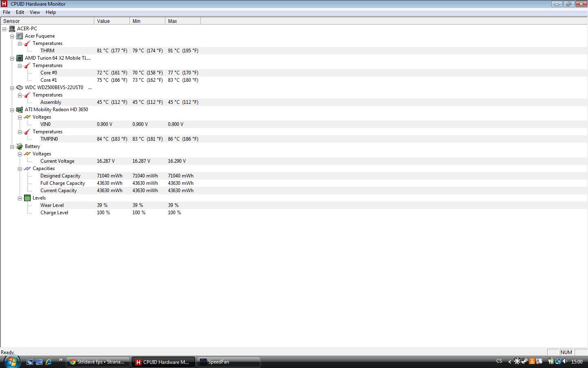
Task: Collapse Temperatures under Acer Fuquene
Action: 20,44
